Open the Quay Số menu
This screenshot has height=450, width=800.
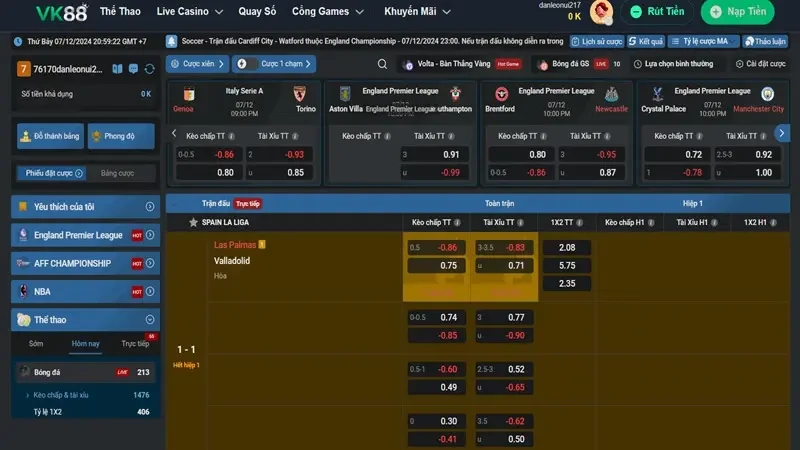click(257, 12)
